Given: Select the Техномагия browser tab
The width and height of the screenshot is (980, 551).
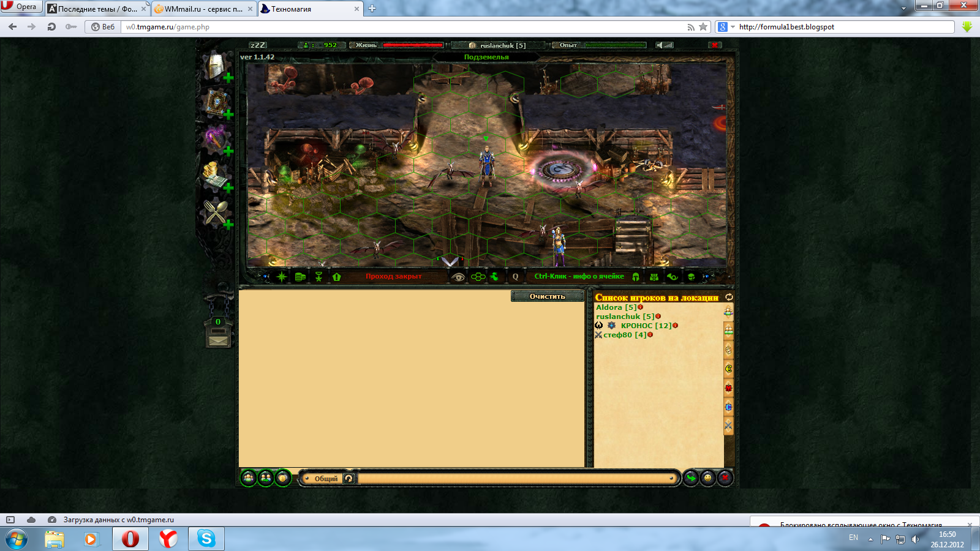Looking at the screenshot, I should [x=311, y=9].
